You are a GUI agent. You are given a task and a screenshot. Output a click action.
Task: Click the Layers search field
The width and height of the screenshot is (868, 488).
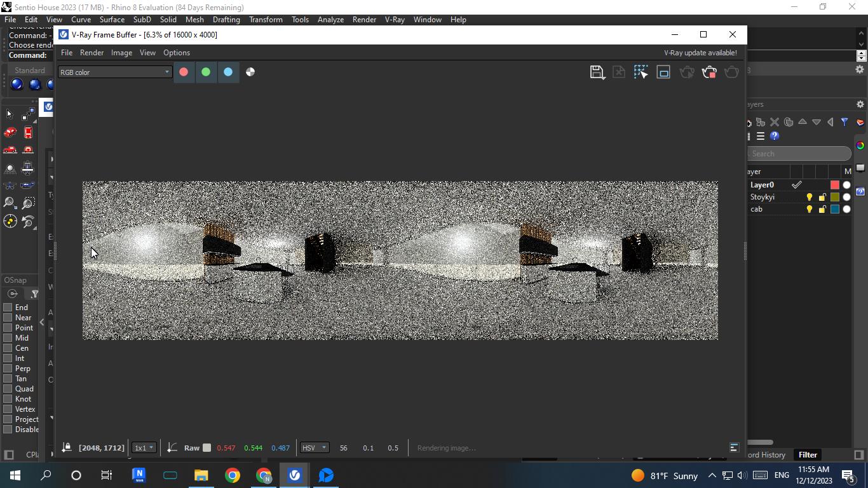click(799, 154)
